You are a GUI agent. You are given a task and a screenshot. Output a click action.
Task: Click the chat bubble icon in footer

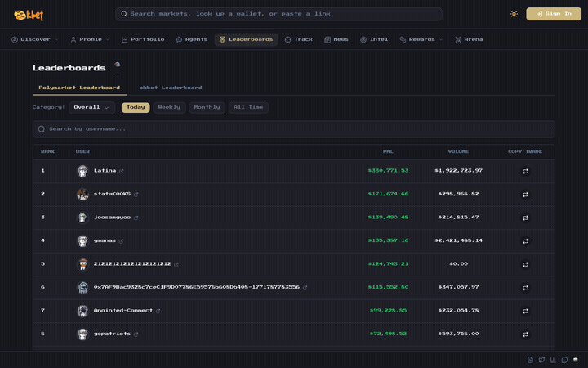(x=564, y=360)
